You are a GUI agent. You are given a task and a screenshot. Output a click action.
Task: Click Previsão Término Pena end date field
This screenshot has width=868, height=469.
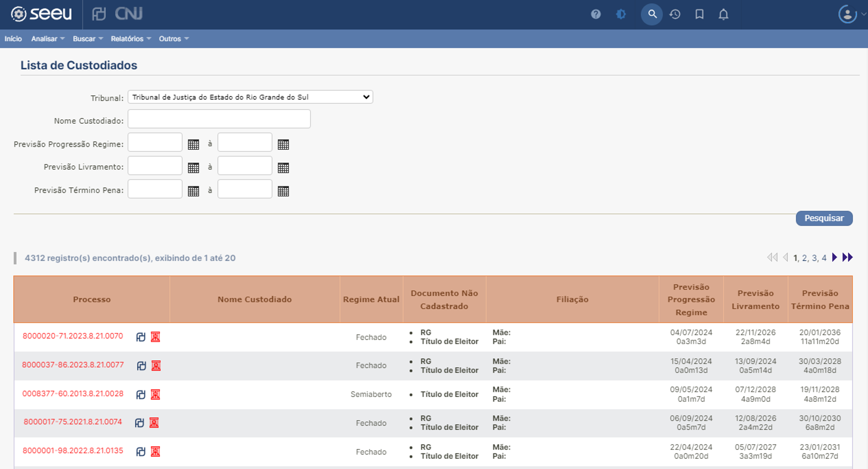tap(245, 189)
